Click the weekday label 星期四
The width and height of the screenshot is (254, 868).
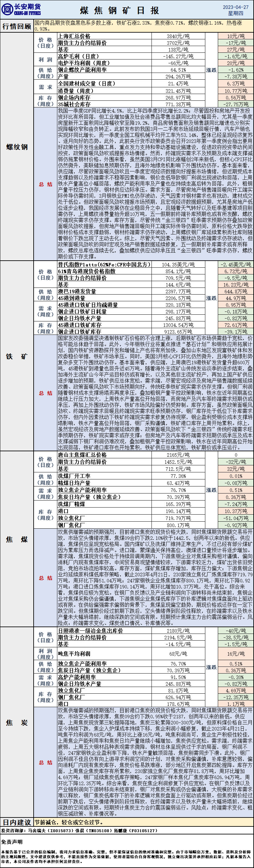tap(235, 13)
